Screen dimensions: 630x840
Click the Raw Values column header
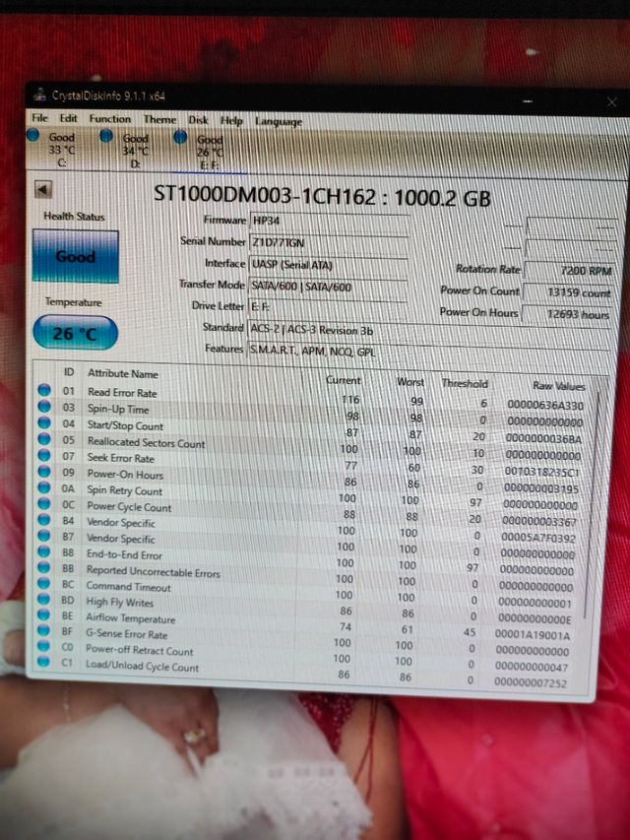point(559,386)
